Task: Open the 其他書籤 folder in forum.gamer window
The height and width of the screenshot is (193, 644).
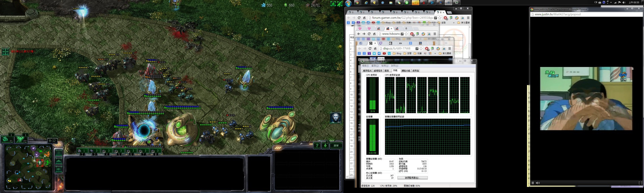Action: click(464, 23)
